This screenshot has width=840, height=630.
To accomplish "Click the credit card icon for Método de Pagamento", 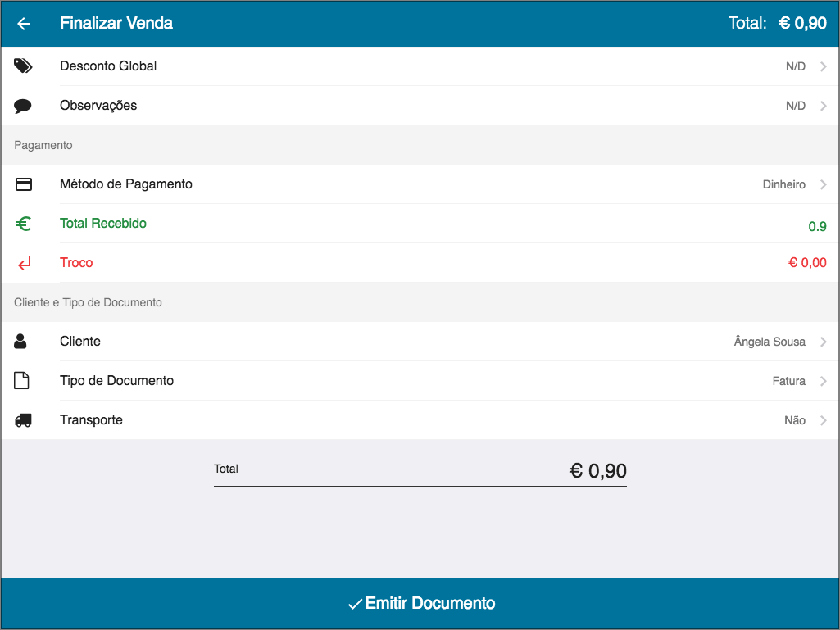I will point(23,184).
